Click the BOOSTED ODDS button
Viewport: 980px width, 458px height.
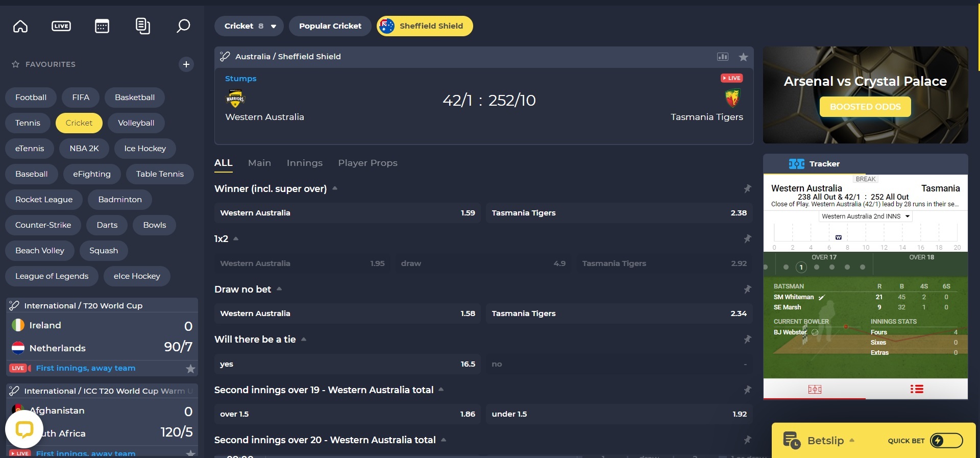[x=865, y=107]
